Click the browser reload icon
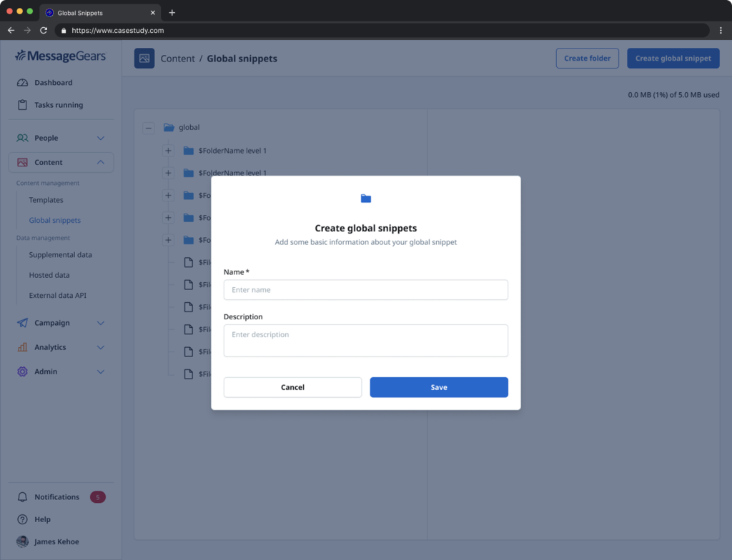732x560 pixels. click(44, 31)
